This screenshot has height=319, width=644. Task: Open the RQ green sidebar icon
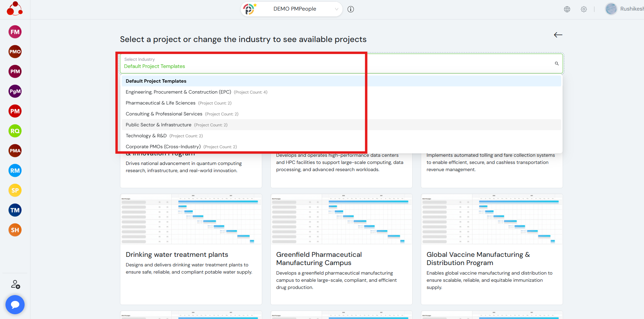[15, 131]
